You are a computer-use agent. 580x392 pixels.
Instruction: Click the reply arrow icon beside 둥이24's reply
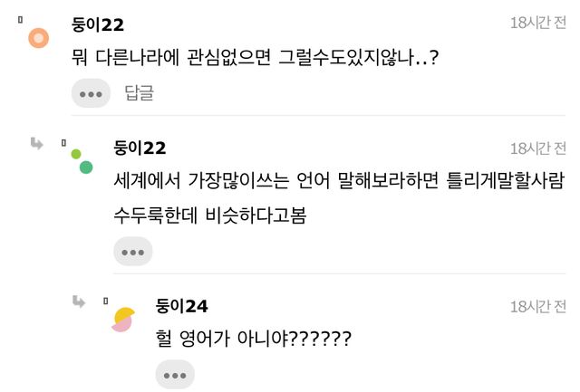tap(80, 302)
